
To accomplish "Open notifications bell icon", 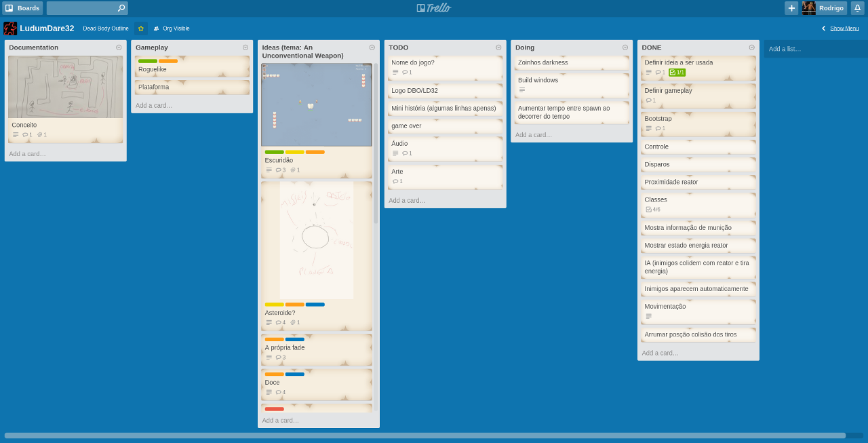I will coord(857,8).
